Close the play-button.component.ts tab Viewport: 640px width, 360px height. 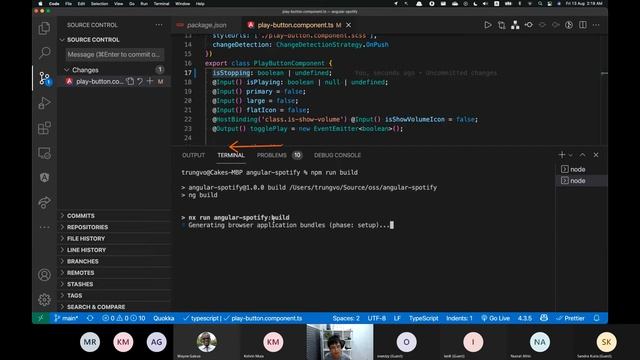pos(349,25)
